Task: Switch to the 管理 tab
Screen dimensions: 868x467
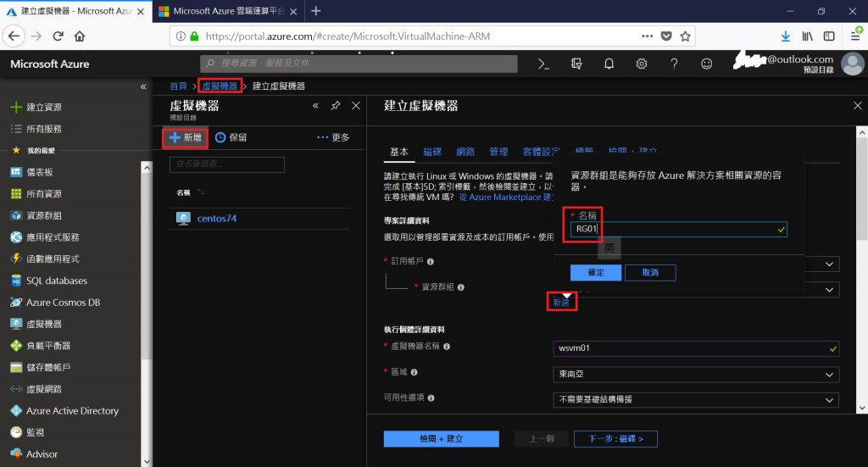Action: 498,152
